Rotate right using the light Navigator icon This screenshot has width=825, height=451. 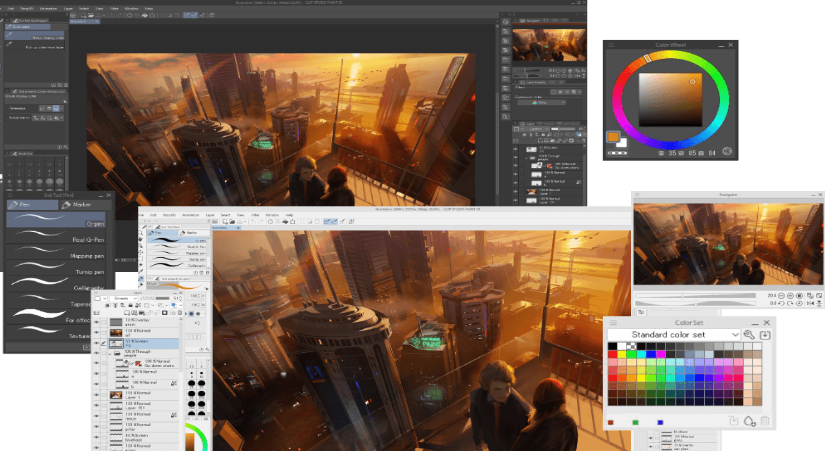pos(790,304)
